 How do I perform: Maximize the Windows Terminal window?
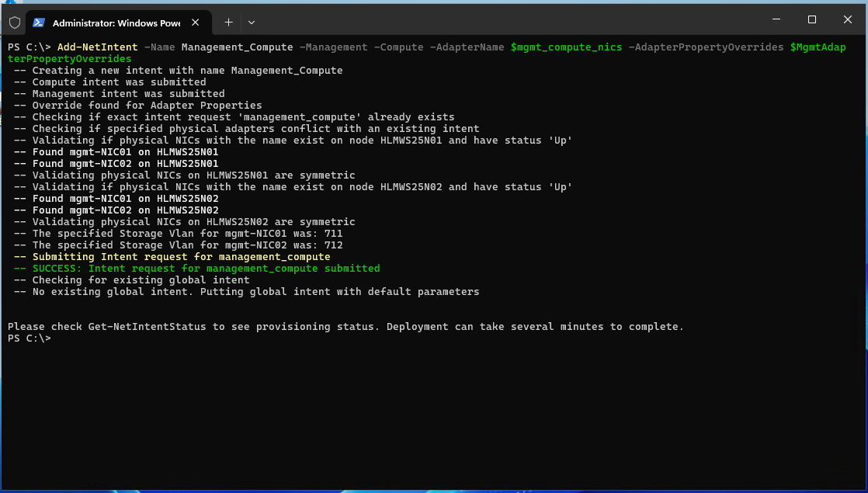tap(811, 19)
